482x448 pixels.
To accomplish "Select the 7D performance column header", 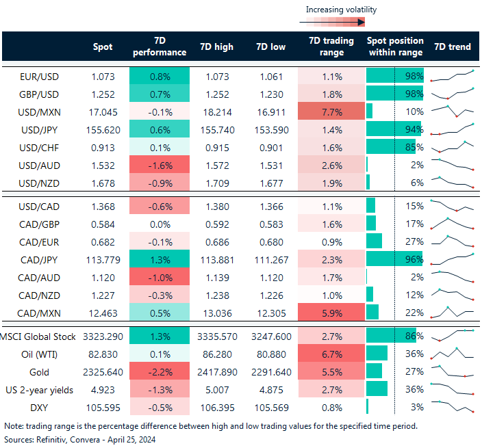I will click(x=160, y=47).
